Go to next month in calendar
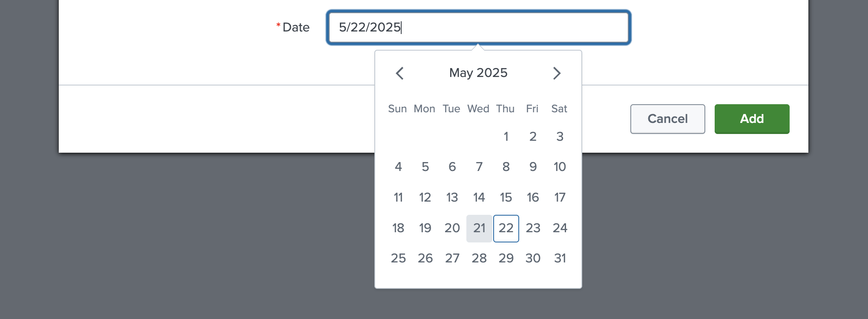 pos(557,73)
